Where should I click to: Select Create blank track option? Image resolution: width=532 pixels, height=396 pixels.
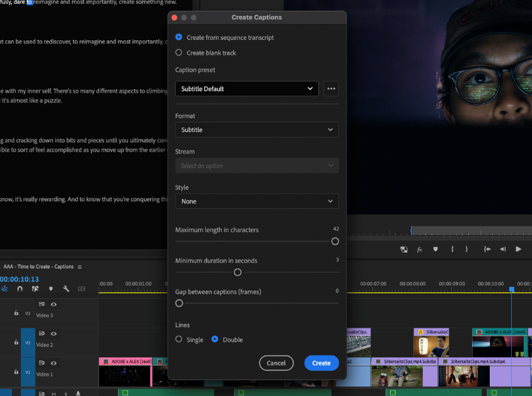[x=179, y=53]
